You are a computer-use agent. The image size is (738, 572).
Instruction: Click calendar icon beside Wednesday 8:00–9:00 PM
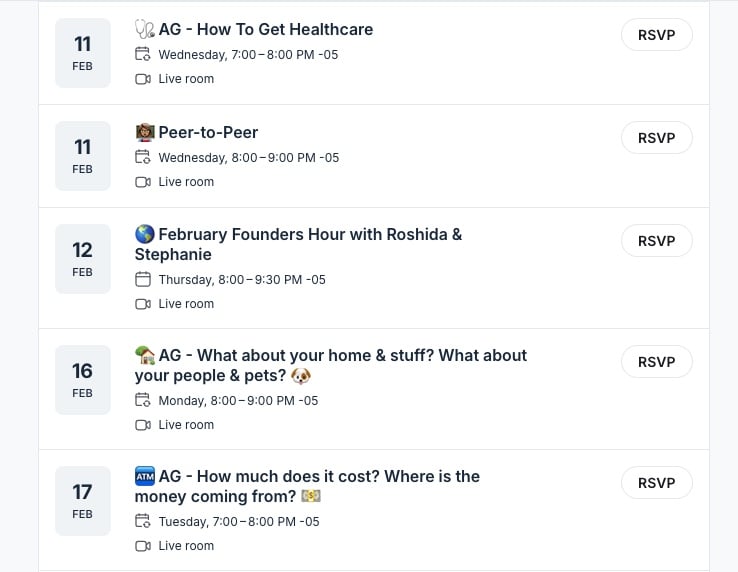click(143, 158)
